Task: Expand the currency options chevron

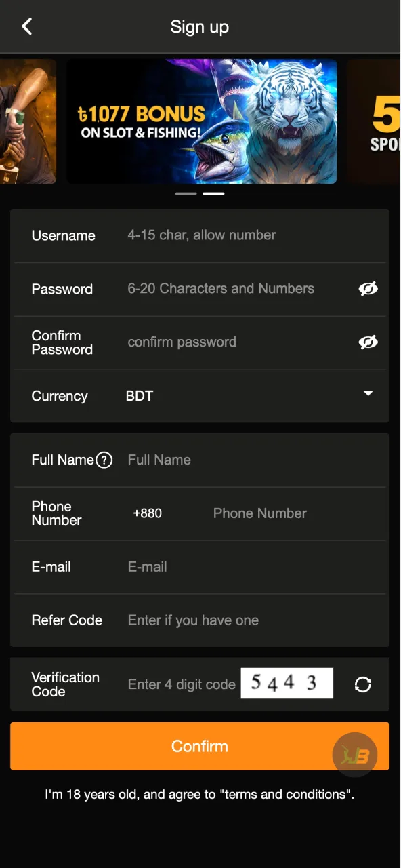Action: click(x=368, y=393)
